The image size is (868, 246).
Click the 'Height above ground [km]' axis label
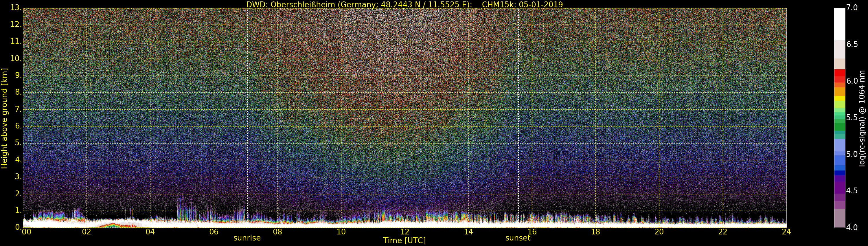(x=4, y=118)
